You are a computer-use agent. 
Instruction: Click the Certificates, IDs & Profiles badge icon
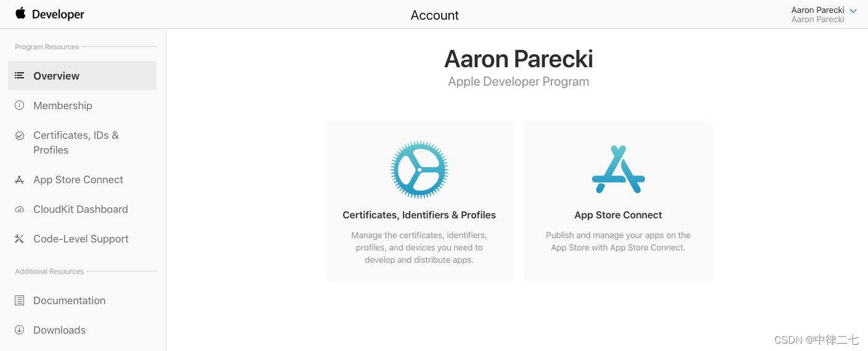click(x=20, y=135)
